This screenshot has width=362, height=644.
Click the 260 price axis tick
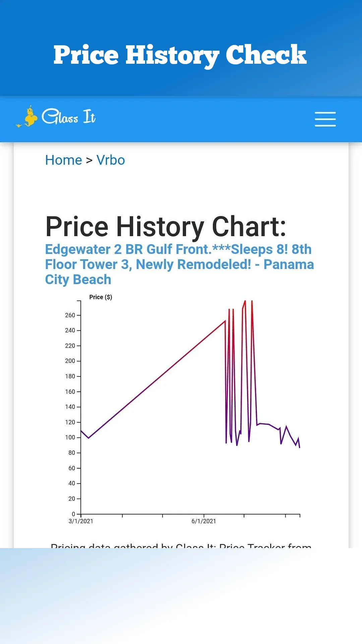pos(70,315)
